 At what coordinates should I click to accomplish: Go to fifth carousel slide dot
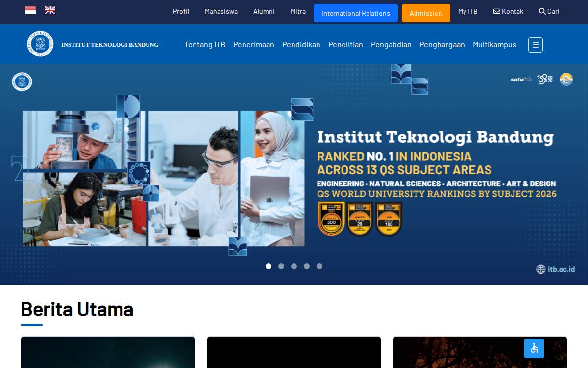[319, 266]
